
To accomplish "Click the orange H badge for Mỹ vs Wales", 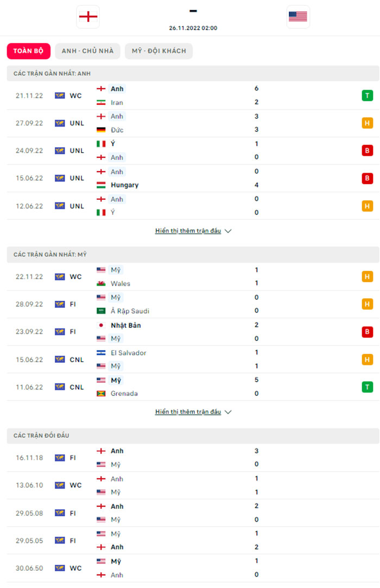I will [x=368, y=276].
